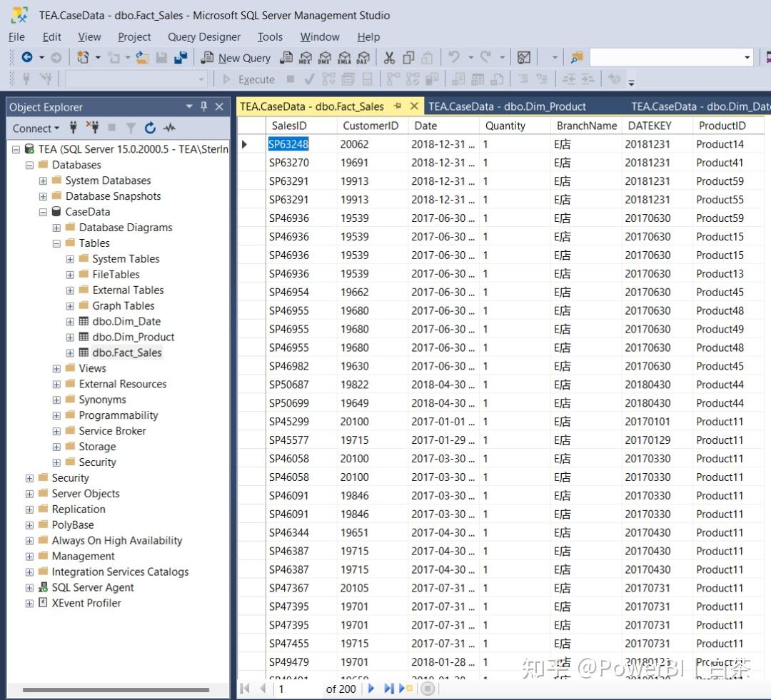Open the Window menu
Image resolution: width=771 pixels, height=700 pixels.
[x=320, y=37]
